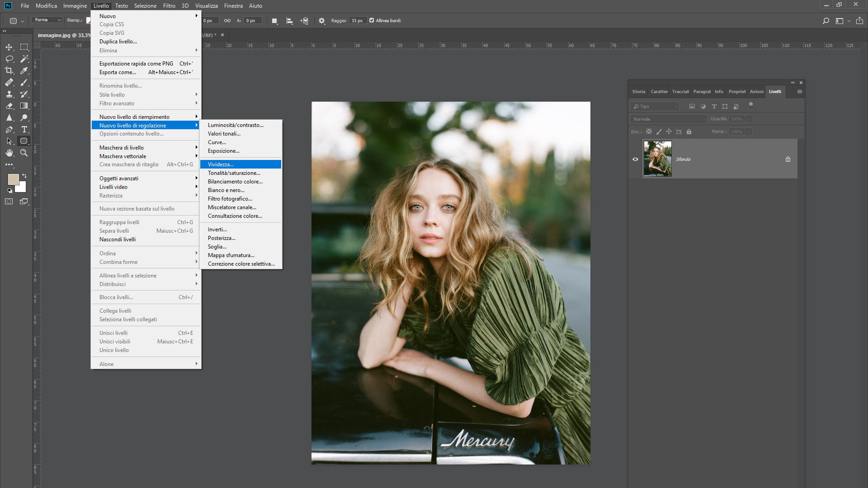Toggle the Allinea bordi checkbox
868x488 pixels.
click(x=372, y=20)
